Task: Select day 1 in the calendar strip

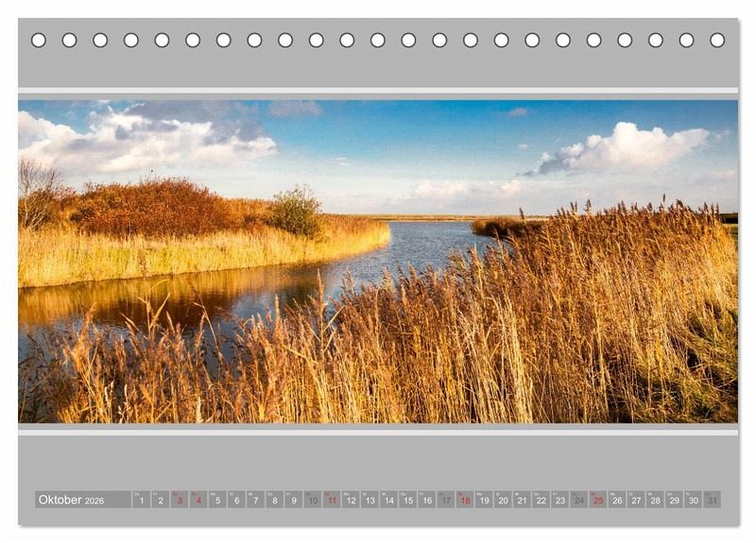Action: pos(141,500)
